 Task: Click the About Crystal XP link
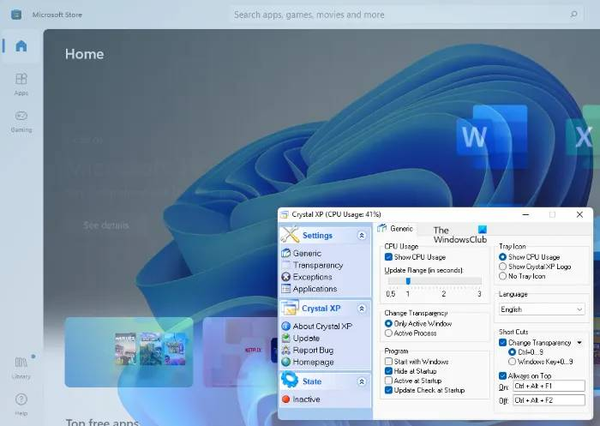click(x=322, y=326)
